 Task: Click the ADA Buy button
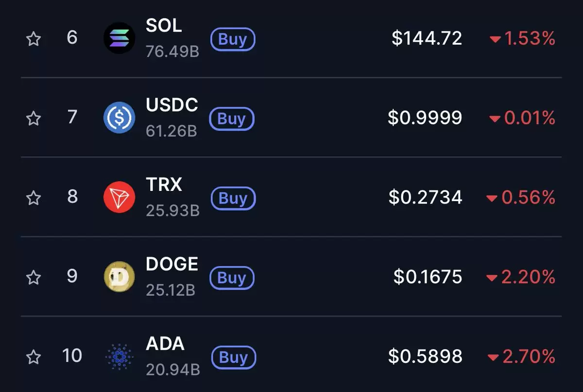click(234, 358)
